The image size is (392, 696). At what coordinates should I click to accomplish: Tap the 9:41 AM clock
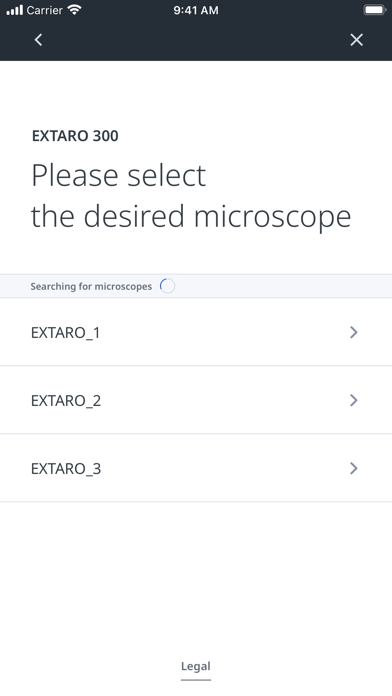pos(196,10)
